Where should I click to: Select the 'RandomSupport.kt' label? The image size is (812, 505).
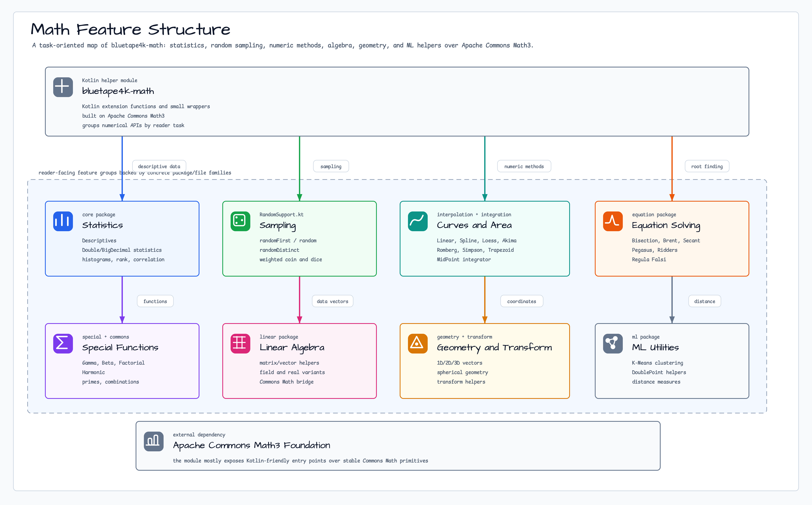click(282, 214)
